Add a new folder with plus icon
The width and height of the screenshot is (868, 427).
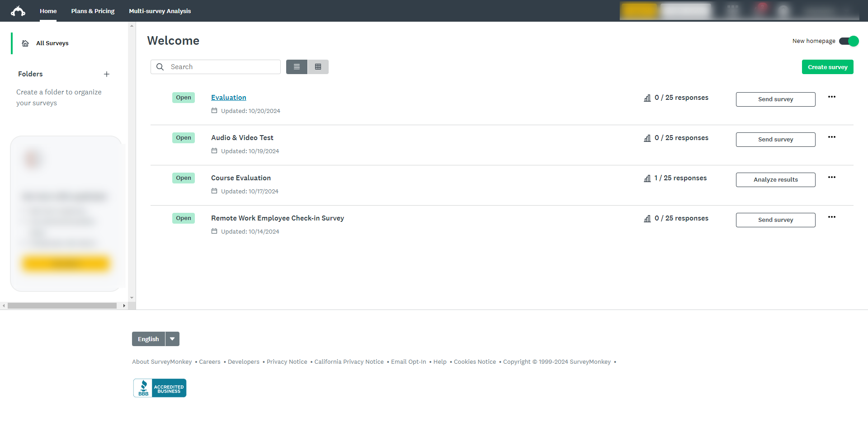[107, 74]
